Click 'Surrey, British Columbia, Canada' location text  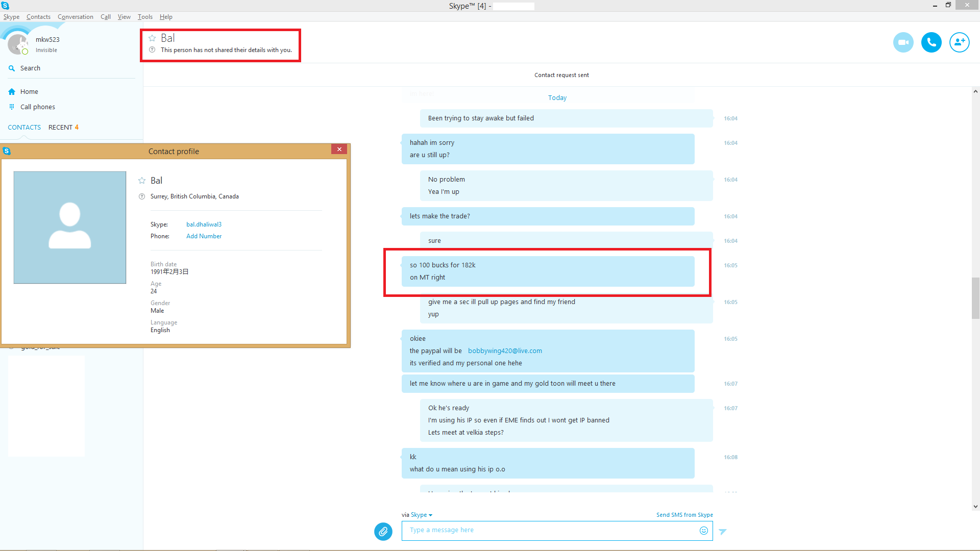[194, 196]
